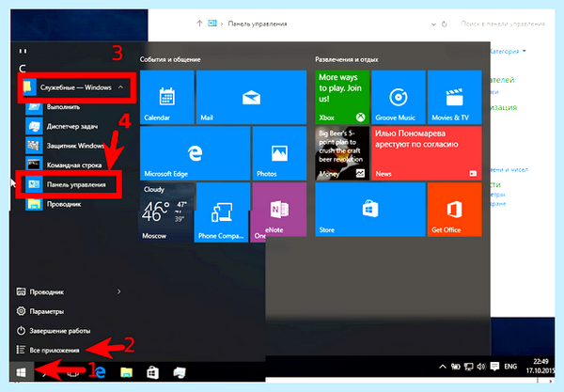
Task: Open the Store tile
Action: click(370, 210)
